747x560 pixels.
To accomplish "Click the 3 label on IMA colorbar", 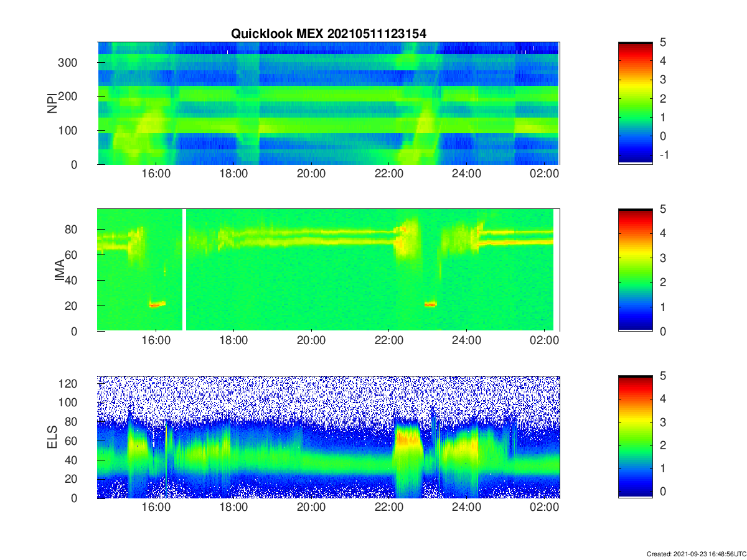I will [x=664, y=258].
